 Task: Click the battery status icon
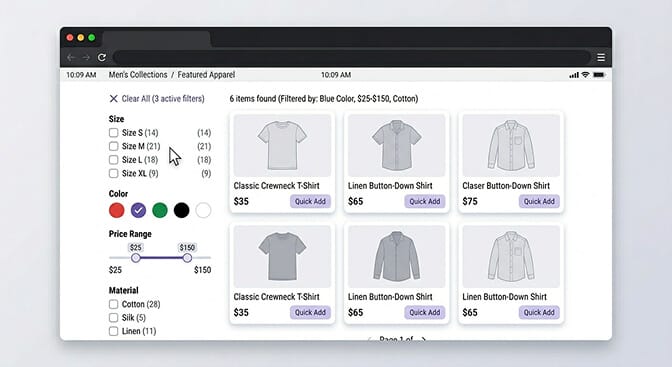[x=599, y=75]
